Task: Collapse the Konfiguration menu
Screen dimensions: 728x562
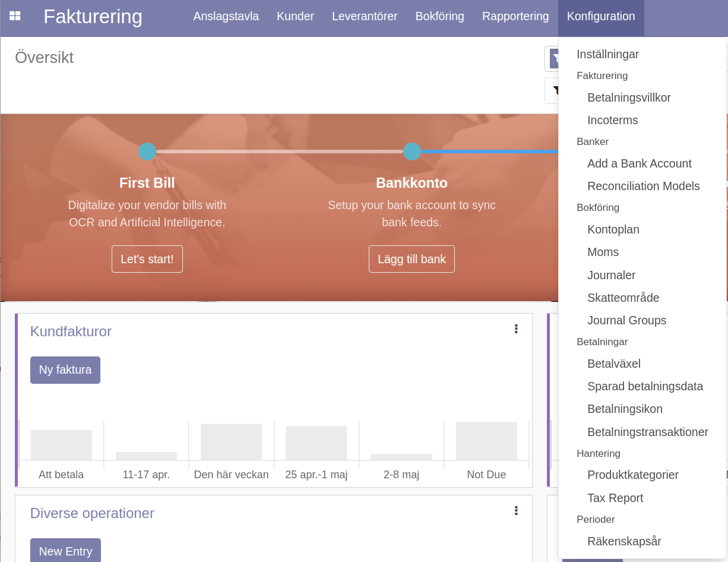Action: 600,17
